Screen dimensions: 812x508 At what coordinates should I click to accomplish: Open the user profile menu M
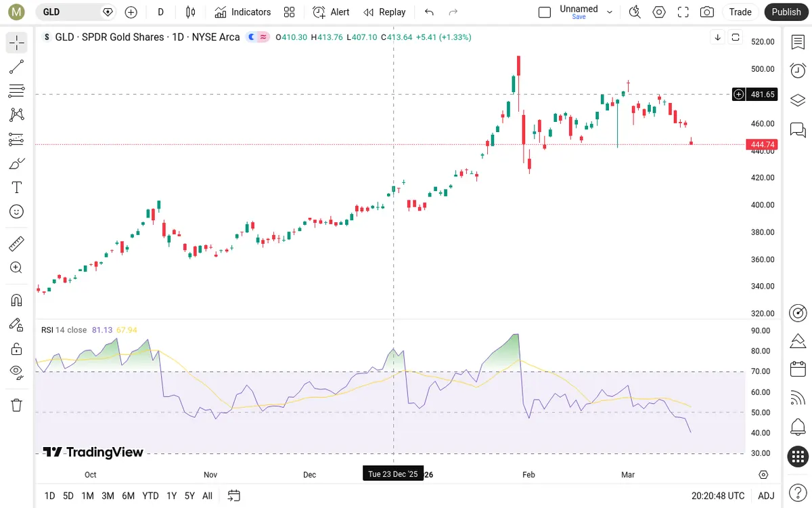click(x=16, y=12)
